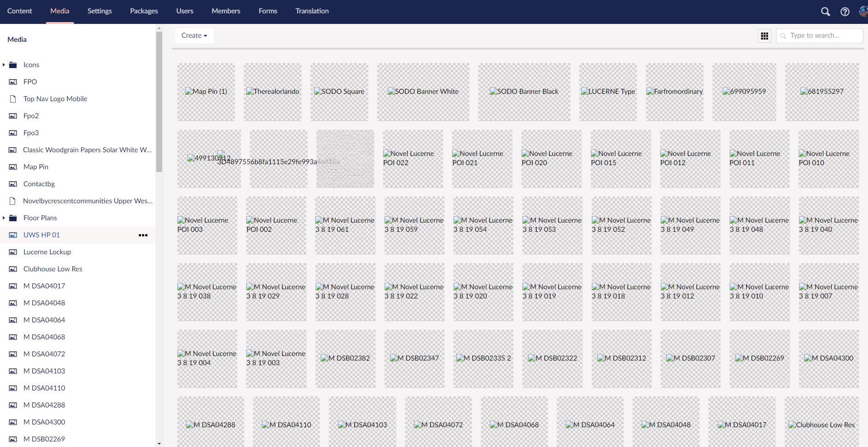Open the Create dropdown
Screen dimensions: 868x447
tap(194, 35)
